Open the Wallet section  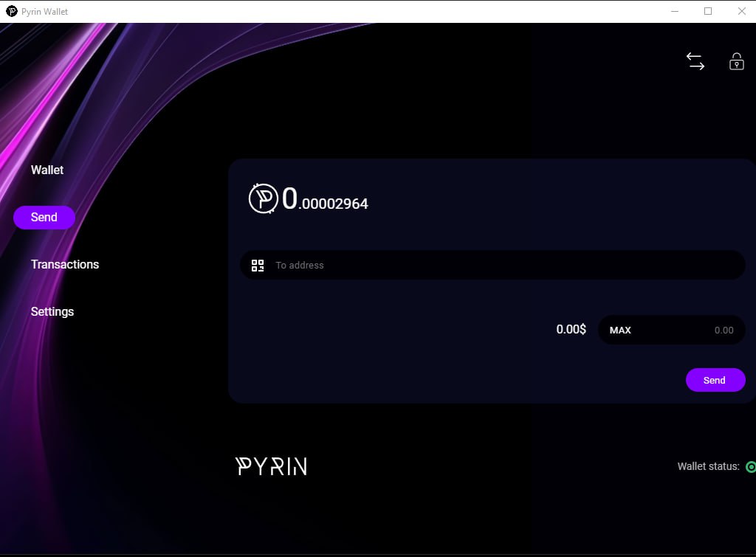47,170
